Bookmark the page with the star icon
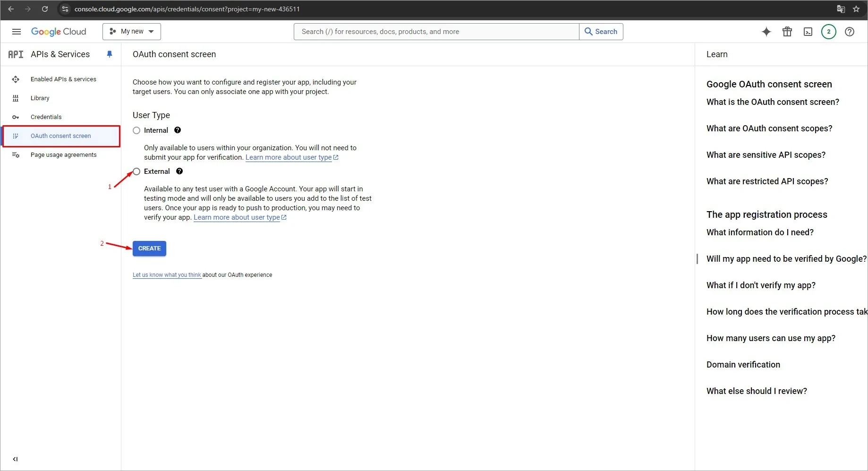 click(x=857, y=9)
